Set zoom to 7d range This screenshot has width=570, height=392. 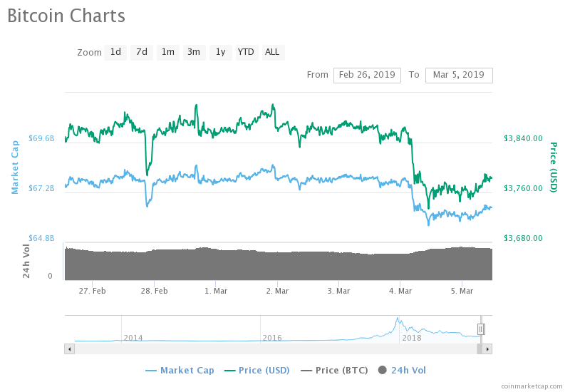(142, 52)
